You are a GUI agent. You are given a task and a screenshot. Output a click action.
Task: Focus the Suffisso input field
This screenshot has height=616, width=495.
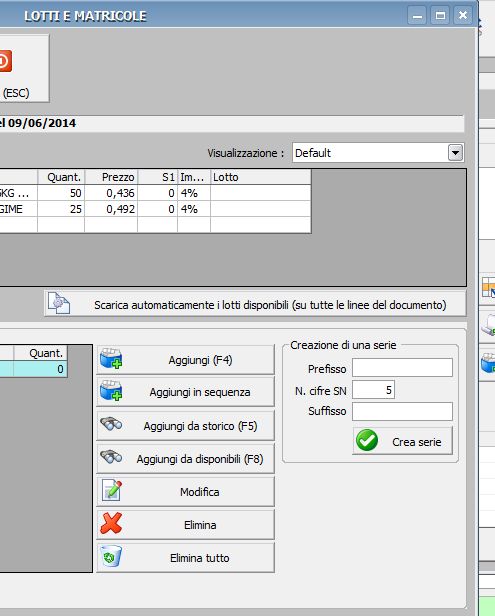click(x=402, y=411)
